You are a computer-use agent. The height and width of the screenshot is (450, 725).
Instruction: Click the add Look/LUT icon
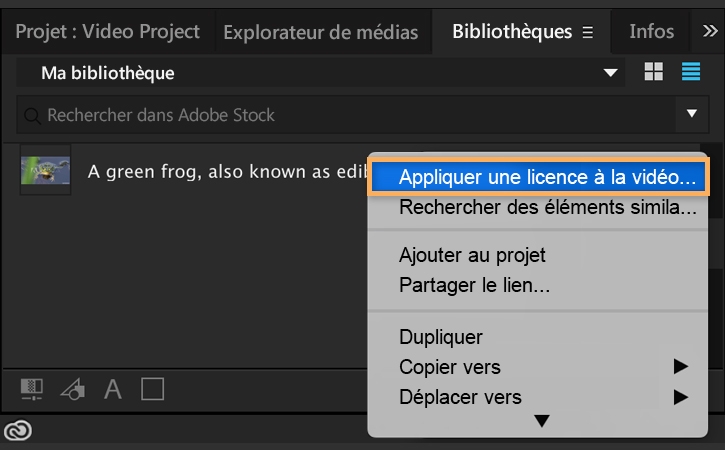point(33,388)
